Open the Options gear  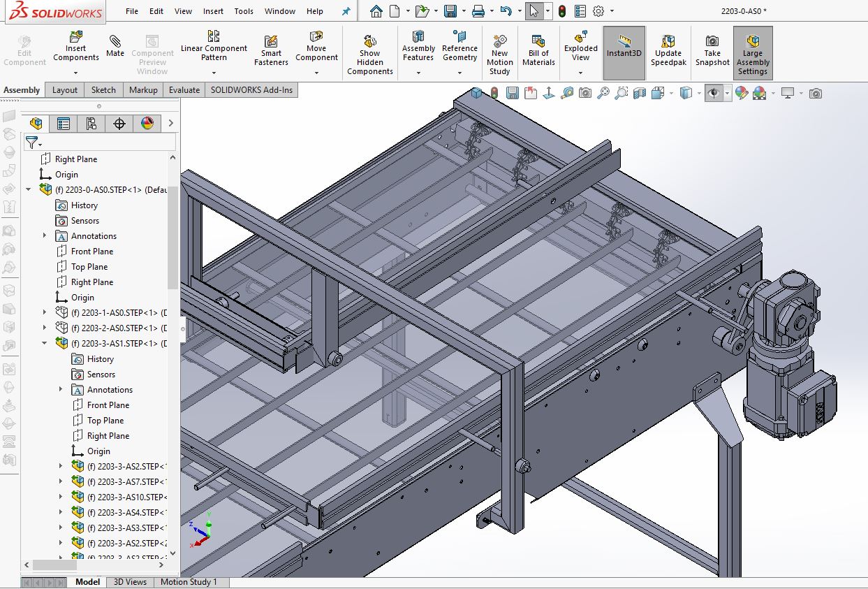(x=598, y=11)
